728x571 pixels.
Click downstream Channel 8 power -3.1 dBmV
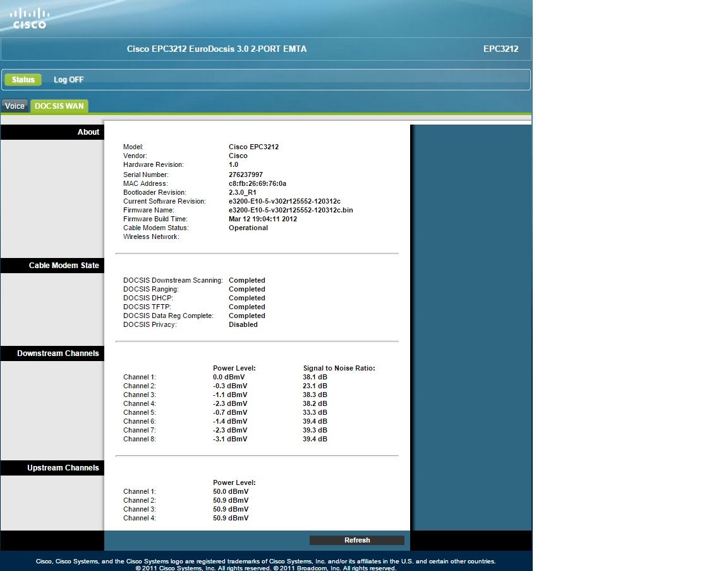tap(230, 439)
